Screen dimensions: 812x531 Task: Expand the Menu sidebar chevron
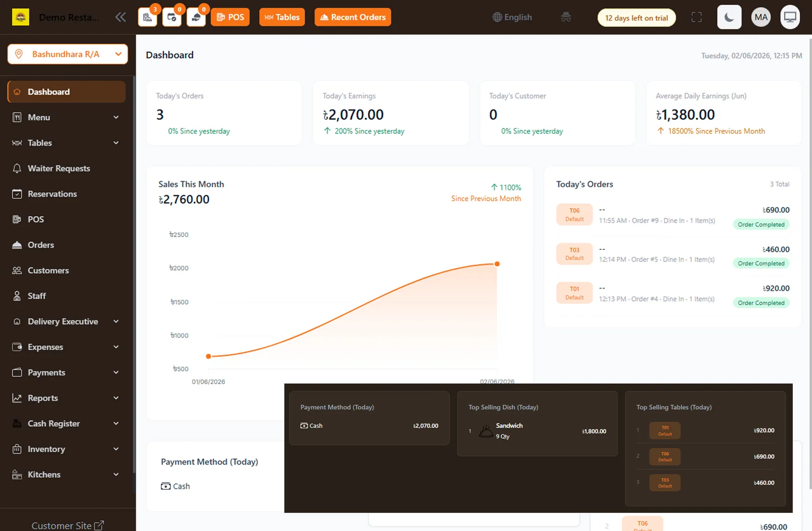116,117
